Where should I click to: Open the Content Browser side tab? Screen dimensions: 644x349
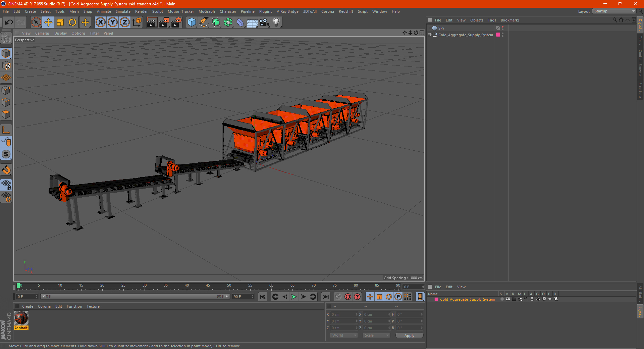pos(640,63)
